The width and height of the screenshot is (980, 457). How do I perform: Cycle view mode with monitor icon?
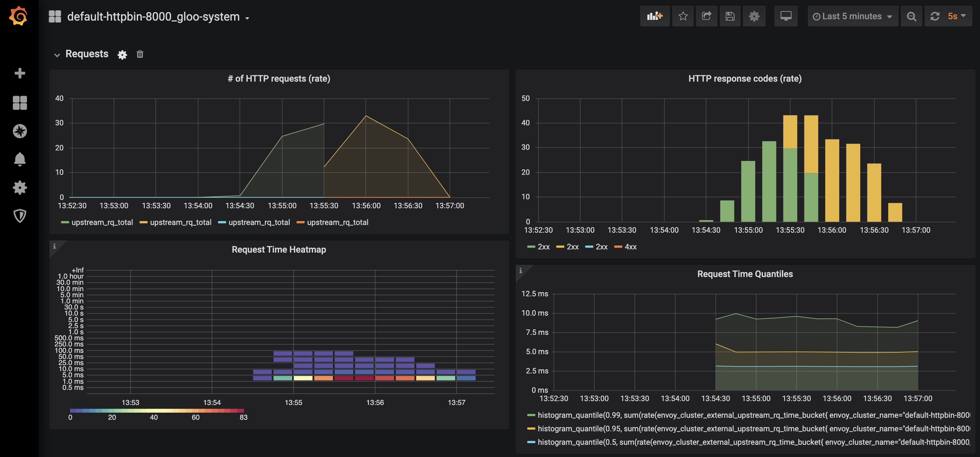(x=786, y=16)
